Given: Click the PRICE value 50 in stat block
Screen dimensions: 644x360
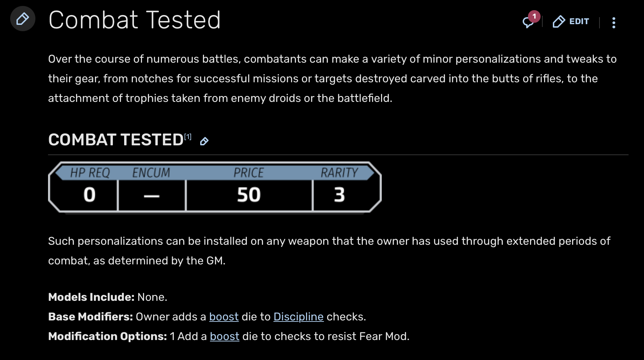Looking at the screenshot, I should tap(249, 195).
